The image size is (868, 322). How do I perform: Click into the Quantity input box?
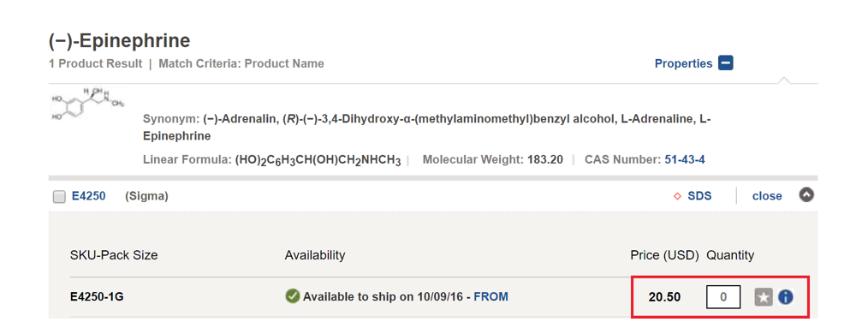click(723, 297)
